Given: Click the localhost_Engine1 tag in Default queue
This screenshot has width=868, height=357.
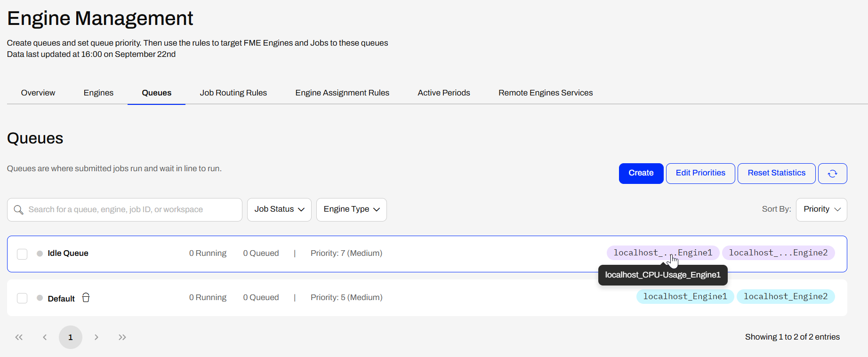Looking at the screenshot, I should [x=685, y=296].
